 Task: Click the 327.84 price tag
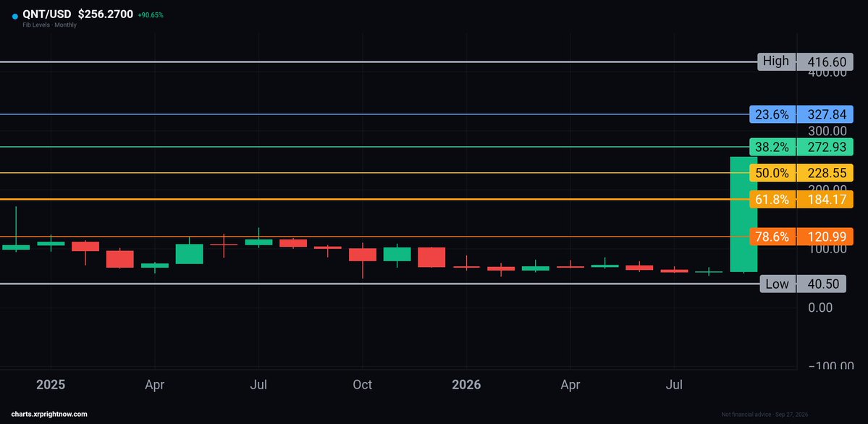[x=825, y=114]
